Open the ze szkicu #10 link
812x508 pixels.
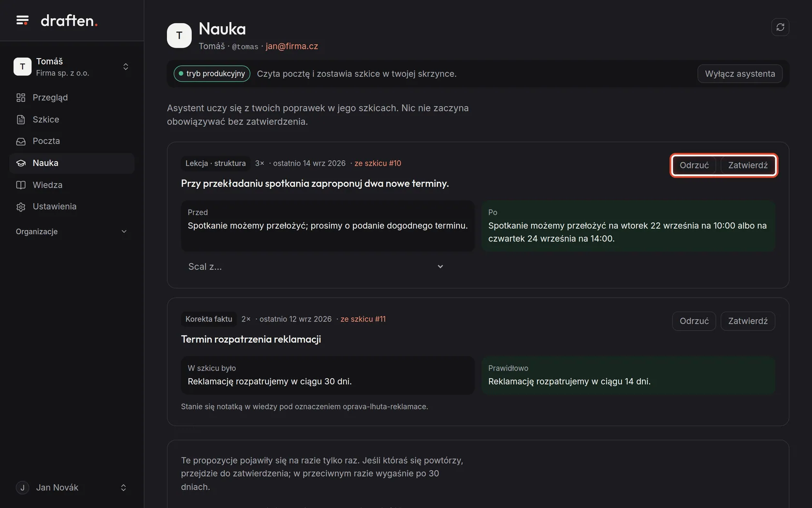coord(378,164)
